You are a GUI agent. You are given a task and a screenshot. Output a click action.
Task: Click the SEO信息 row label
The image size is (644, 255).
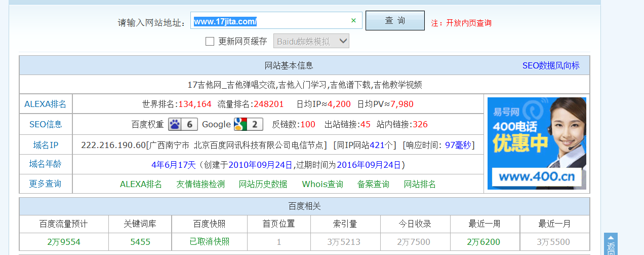[x=46, y=124]
